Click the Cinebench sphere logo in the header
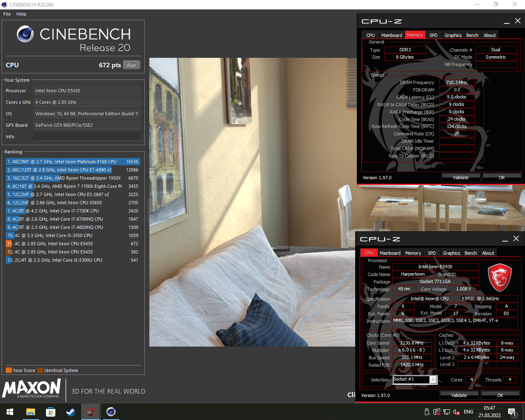Image resolution: width=525 pixels, height=420 pixels. tap(25, 34)
